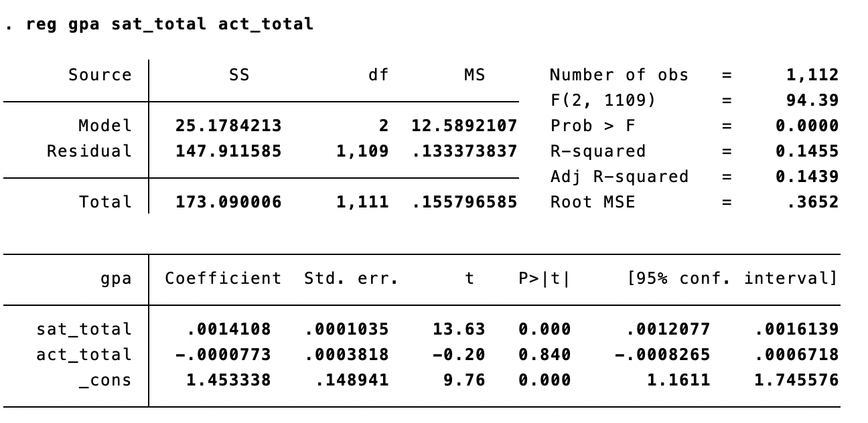
Task: Select Adj R-squared value 0.1439
Action: pos(806,177)
